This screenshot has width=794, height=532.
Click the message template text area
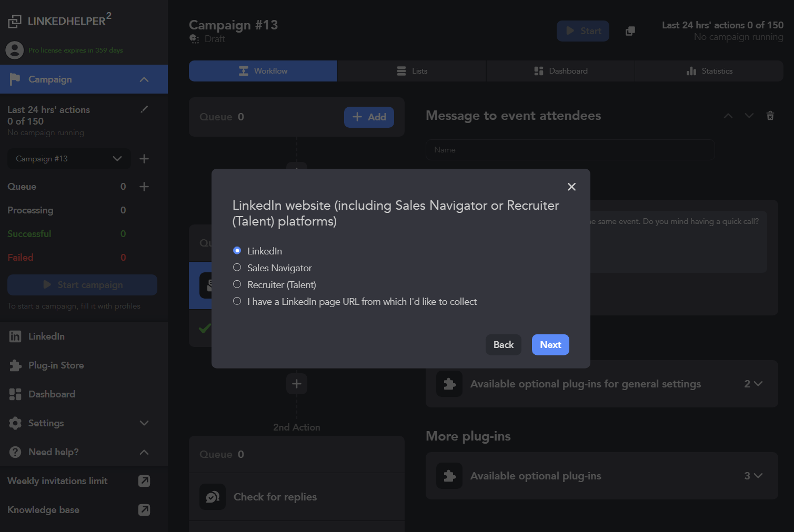tap(678, 242)
